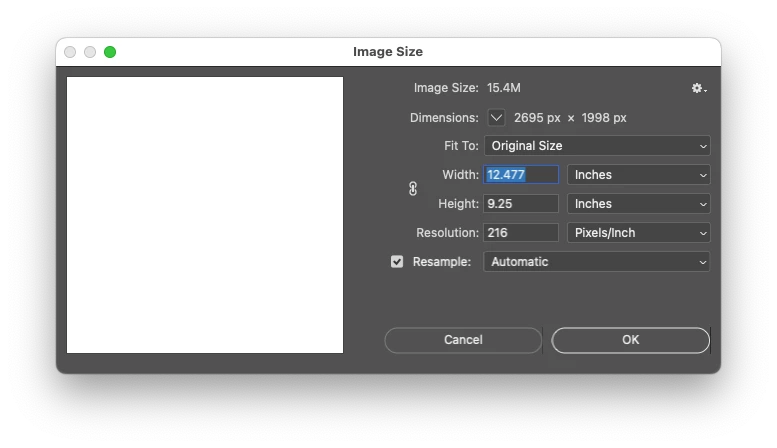Image resolution: width=777 pixels, height=448 pixels.
Task: Click the Width input field
Action: click(521, 174)
